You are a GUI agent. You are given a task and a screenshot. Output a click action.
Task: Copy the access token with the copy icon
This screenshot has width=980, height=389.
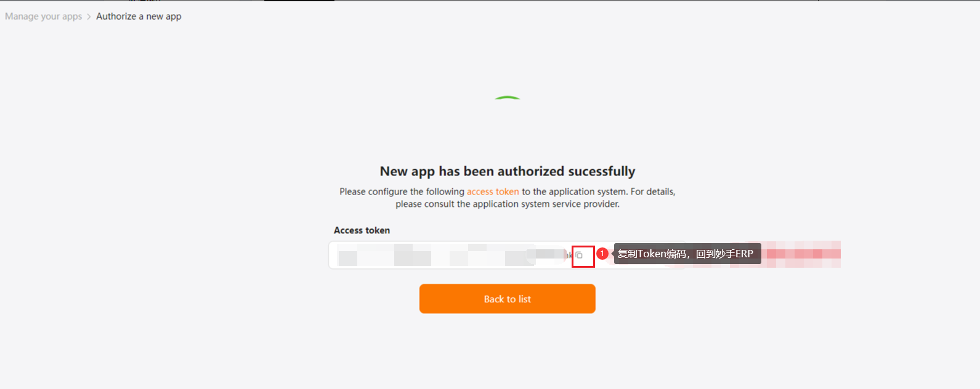point(579,255)
